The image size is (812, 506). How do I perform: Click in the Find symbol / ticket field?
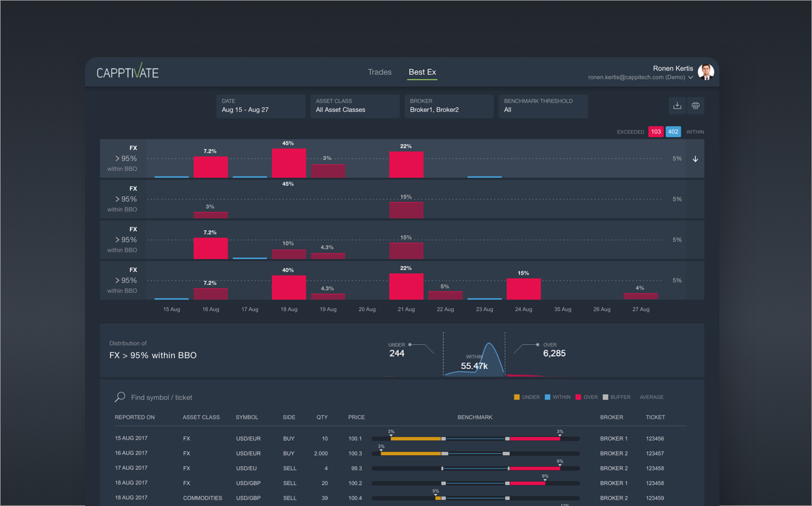click(162, 397)
